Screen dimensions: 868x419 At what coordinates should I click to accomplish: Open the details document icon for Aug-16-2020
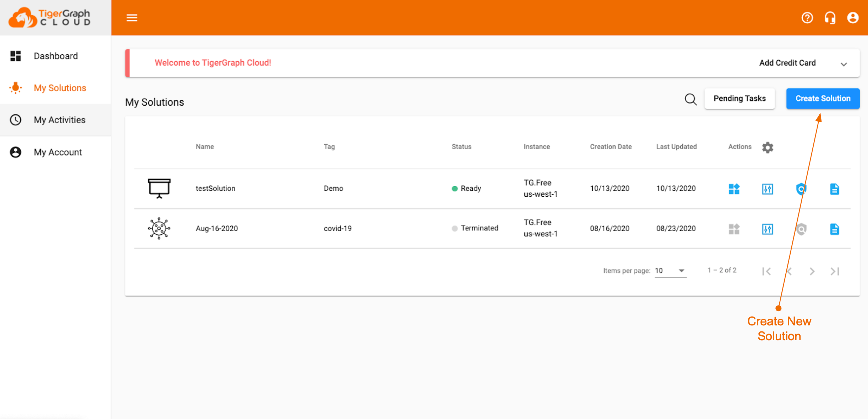[834, 229]
